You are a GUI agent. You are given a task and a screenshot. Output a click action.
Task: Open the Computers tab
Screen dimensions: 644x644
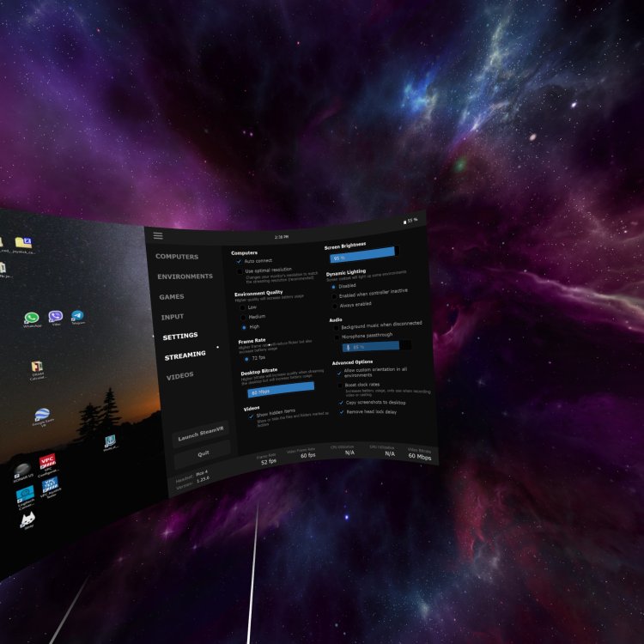pos(177,257)
